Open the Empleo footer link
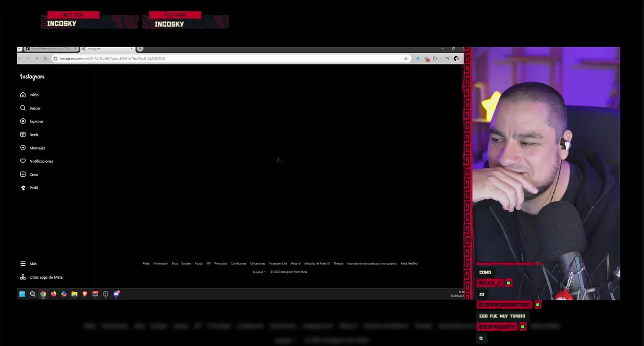Viewport: 644px width, 346px height. [186, 264]
